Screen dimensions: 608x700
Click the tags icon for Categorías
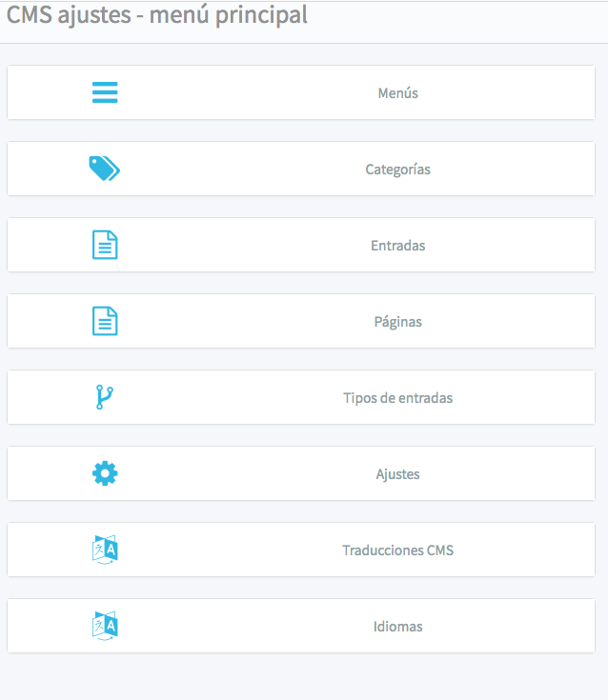pos(105,169)
